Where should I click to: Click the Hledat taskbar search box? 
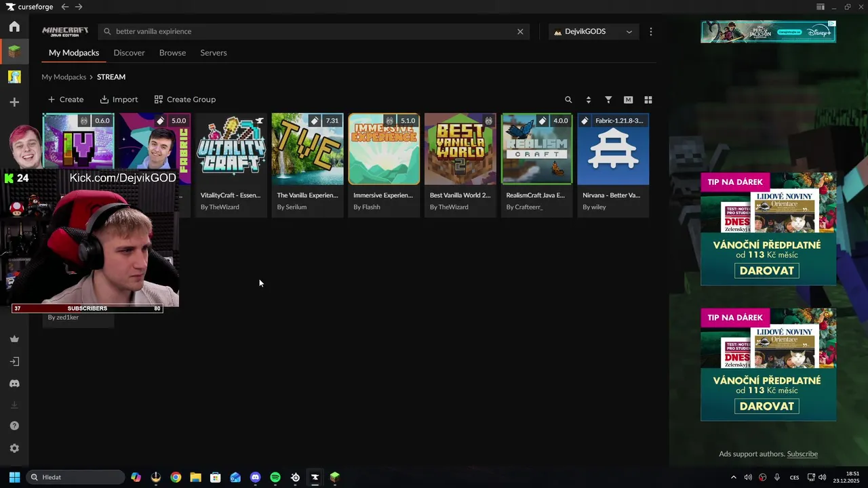click(x=75, y=477)
